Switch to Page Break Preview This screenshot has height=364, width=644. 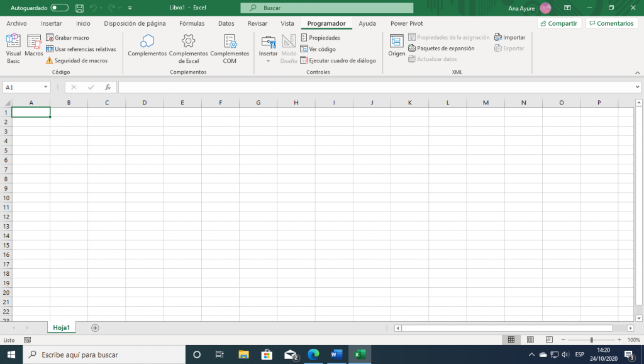(549, 339)
